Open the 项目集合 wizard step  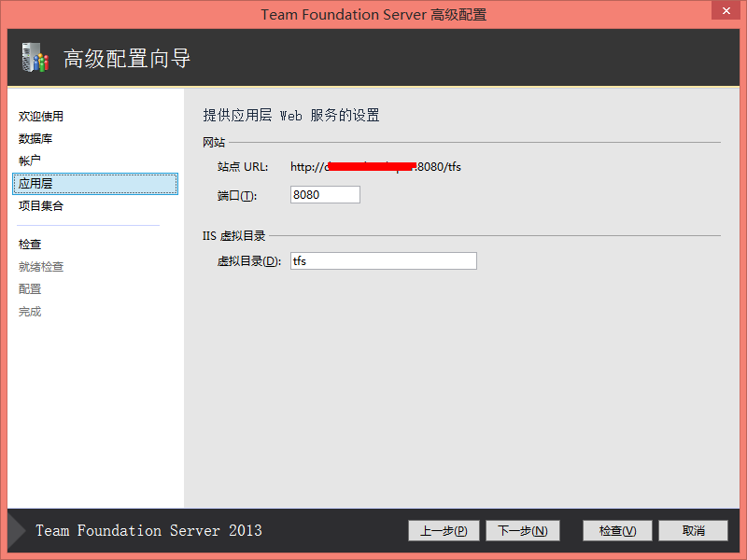(41, 205)
